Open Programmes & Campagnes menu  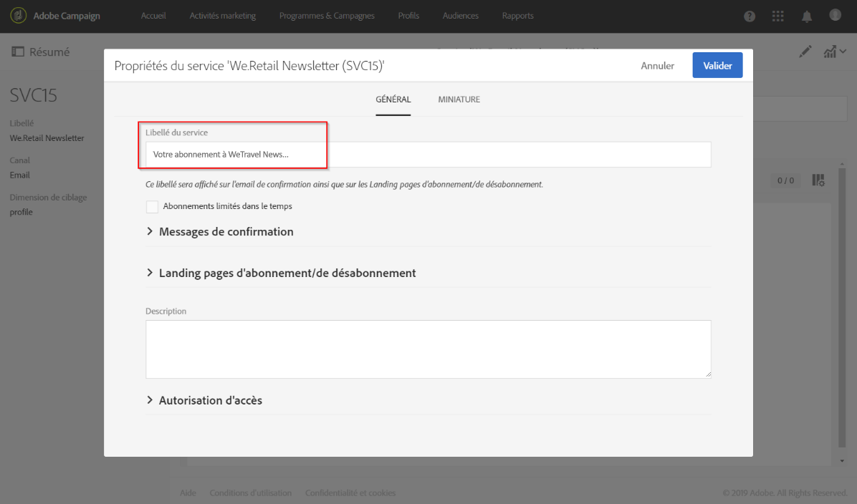pos(327,16)
